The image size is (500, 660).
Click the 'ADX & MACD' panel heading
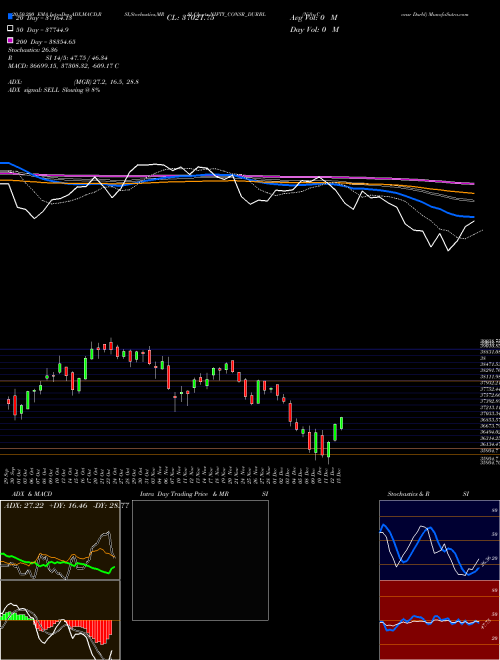(x=32, y=494)
